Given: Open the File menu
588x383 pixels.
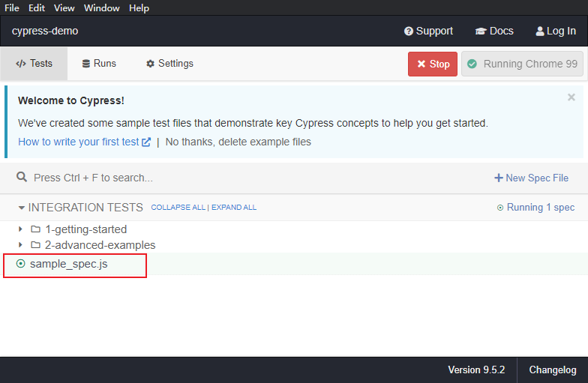Looking at the screenshot, I should pyautogui.click(x=12, y=7).
